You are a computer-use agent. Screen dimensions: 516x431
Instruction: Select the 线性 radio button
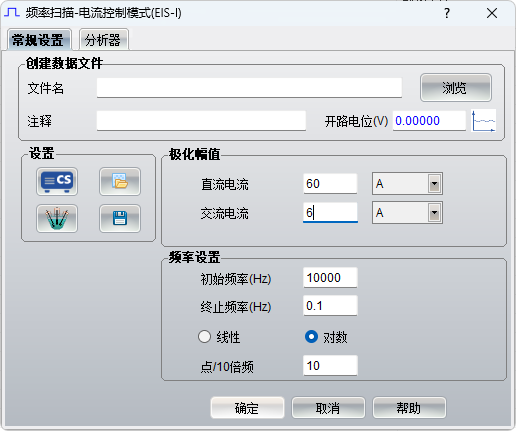click(204, 337)
